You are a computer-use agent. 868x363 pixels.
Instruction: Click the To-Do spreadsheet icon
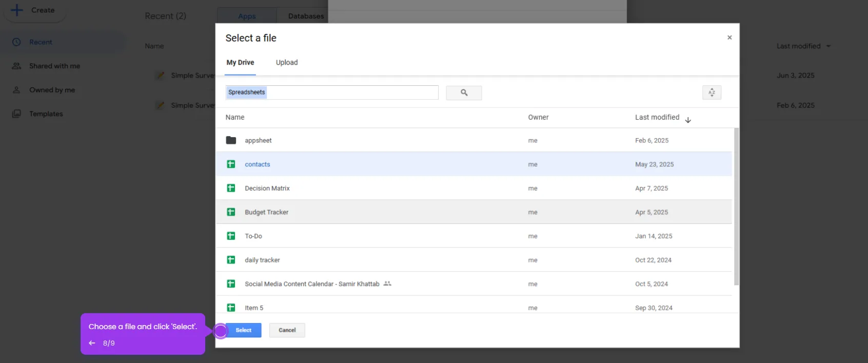click(231, 236)
